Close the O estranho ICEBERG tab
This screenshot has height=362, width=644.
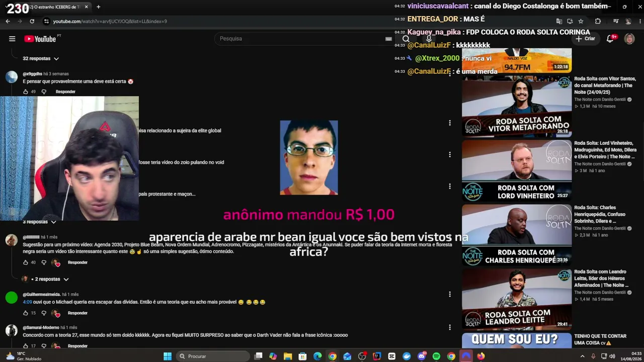pyautogui.click(x=87, y=7)
